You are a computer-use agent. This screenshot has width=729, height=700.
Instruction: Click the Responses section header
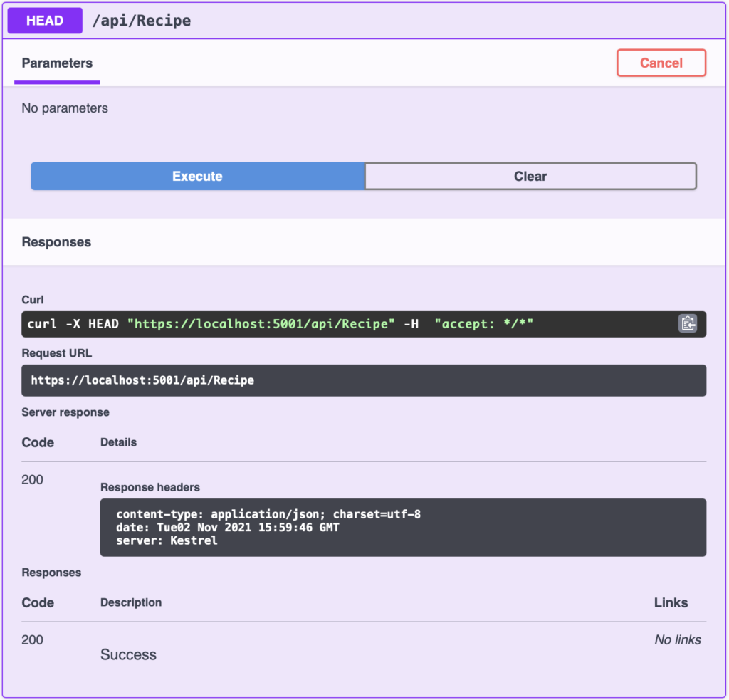[56, 242]
